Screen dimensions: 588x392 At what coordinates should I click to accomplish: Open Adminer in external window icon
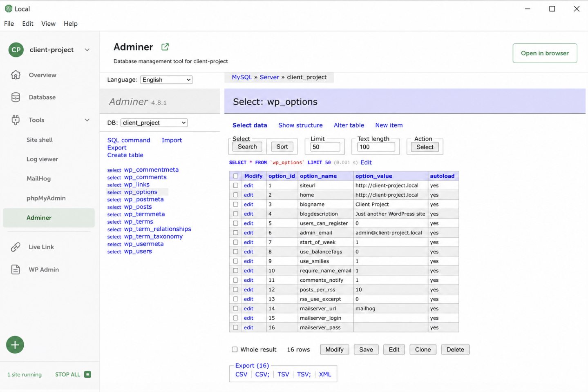coord(165,47)
